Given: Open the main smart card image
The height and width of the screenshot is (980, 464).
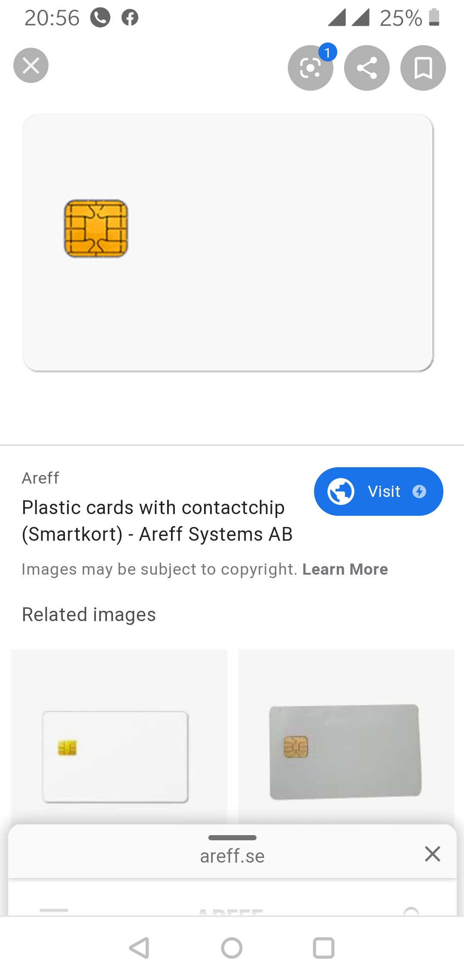Looking at the screenshot, I should tap(228, 243).
